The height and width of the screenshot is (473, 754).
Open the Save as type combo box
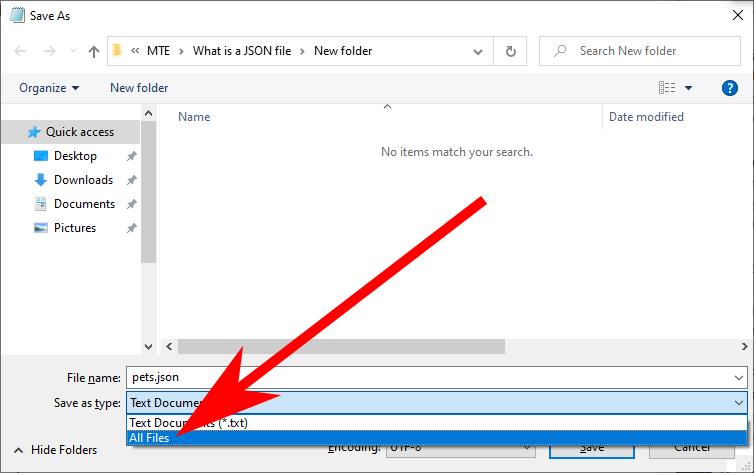click(437, 403)
